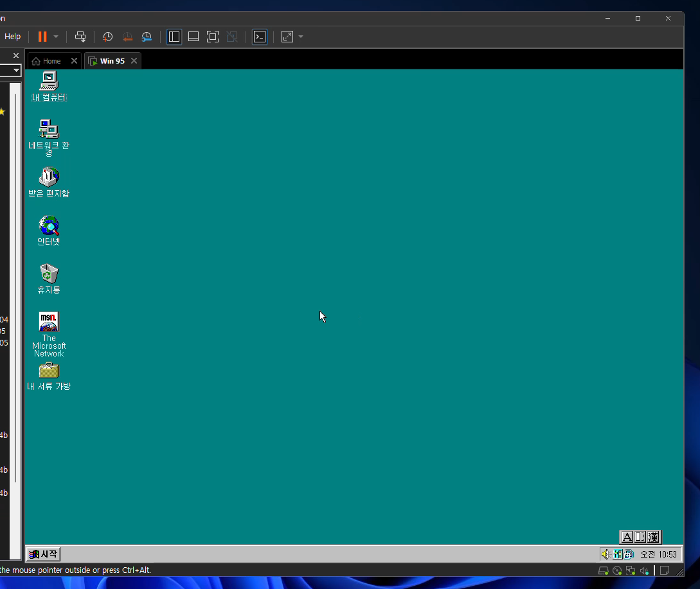700x589 pixels.
Task: Select the 네트워크 환경 desktop icon
Action: pyautogui.click(x=49, y=137)
